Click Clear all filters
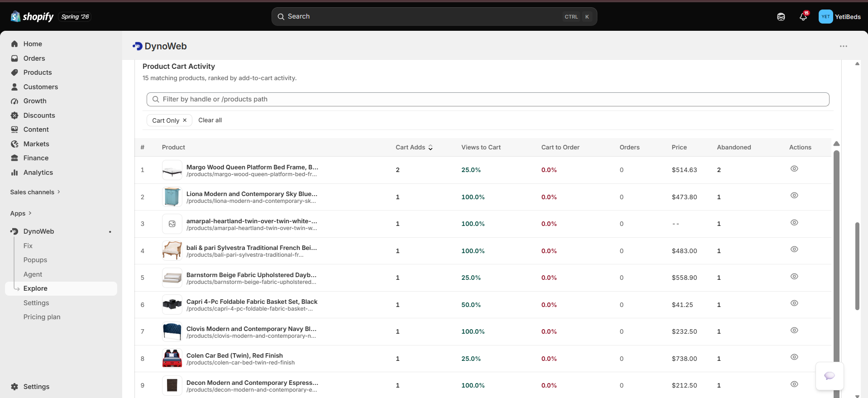The height and width of the screenshot is (398, 868). point(210,120)
